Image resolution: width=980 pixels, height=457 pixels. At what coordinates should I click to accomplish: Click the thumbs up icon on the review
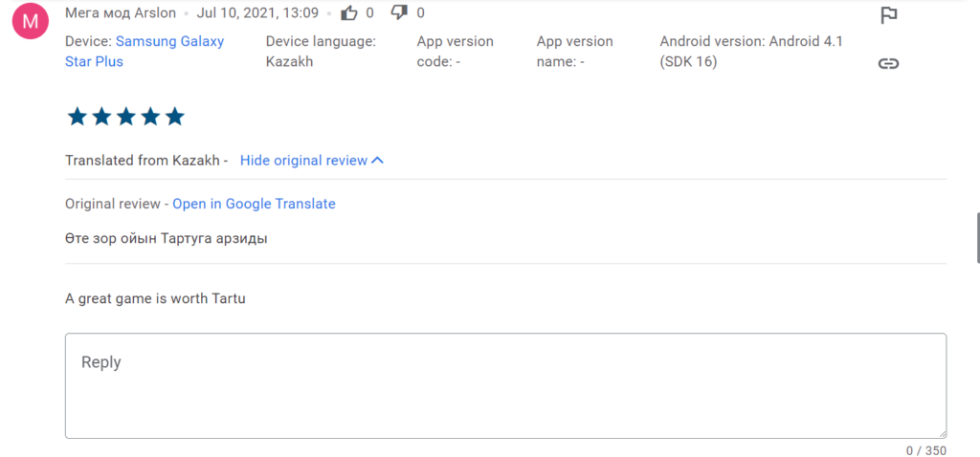point(350,13)
